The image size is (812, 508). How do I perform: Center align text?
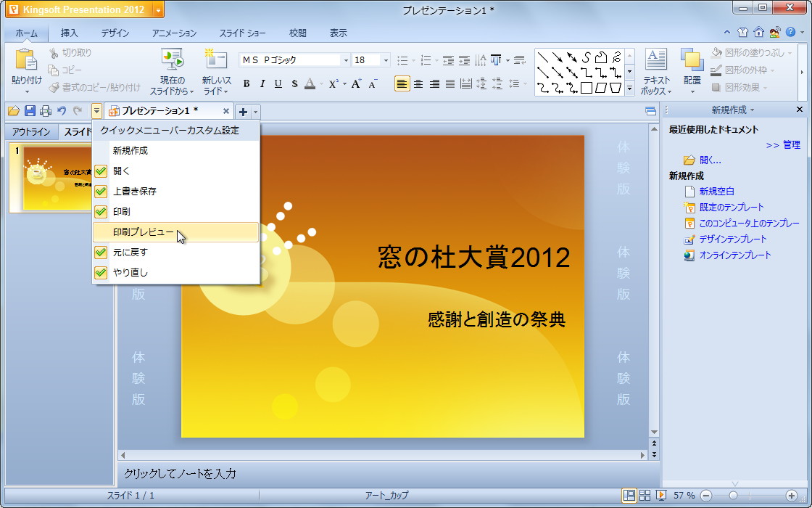(418, 83)
